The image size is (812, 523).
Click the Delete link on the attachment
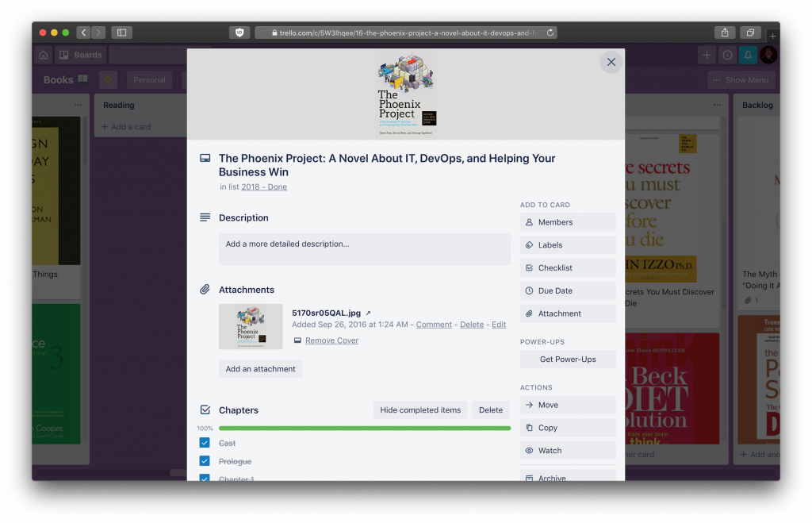472,325
